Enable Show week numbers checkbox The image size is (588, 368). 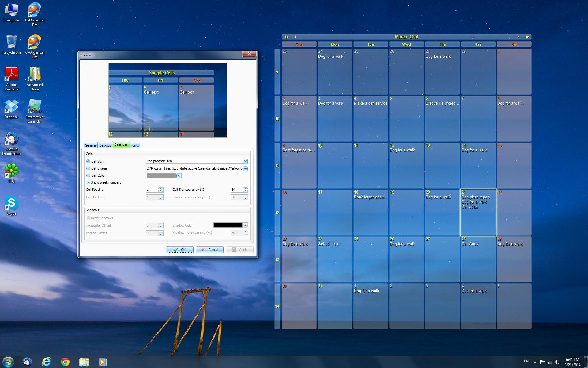click(88, 182)
